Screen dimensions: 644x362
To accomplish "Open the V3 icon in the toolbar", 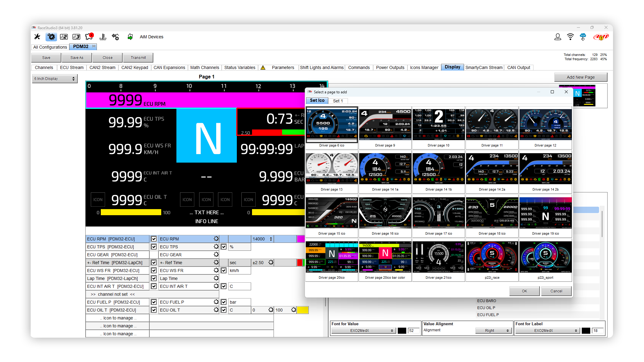I will tap(76, 37).
